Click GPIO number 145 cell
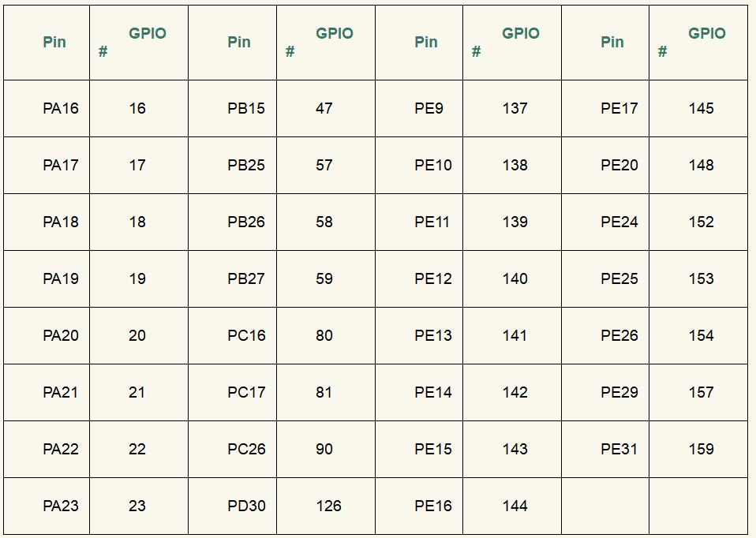 tap(701, 109)
